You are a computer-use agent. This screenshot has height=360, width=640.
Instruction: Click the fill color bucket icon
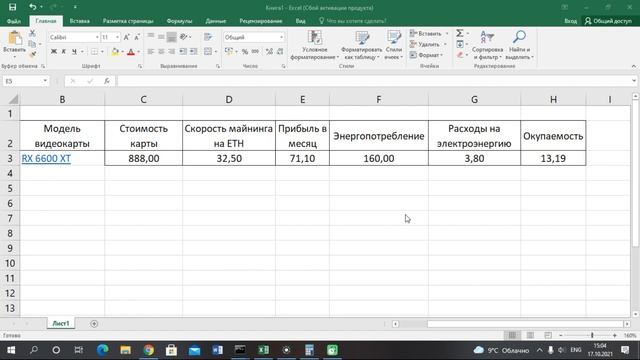point(115,52)
